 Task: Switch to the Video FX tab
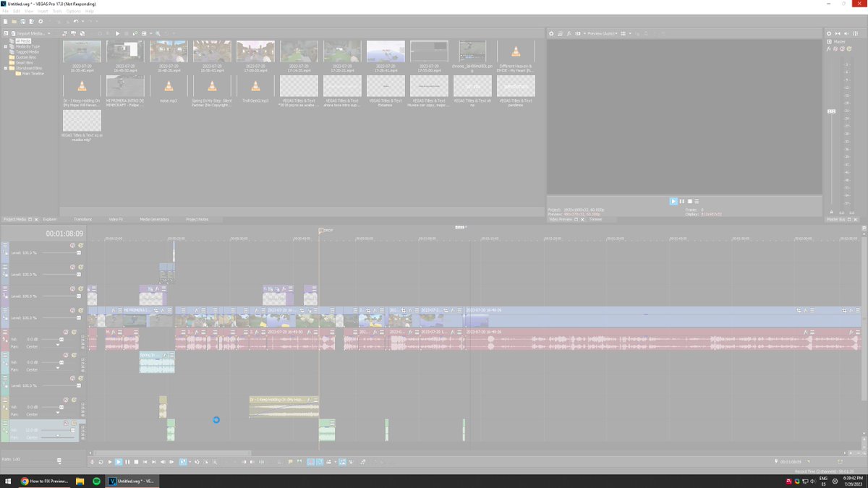(x=116, y=219)
